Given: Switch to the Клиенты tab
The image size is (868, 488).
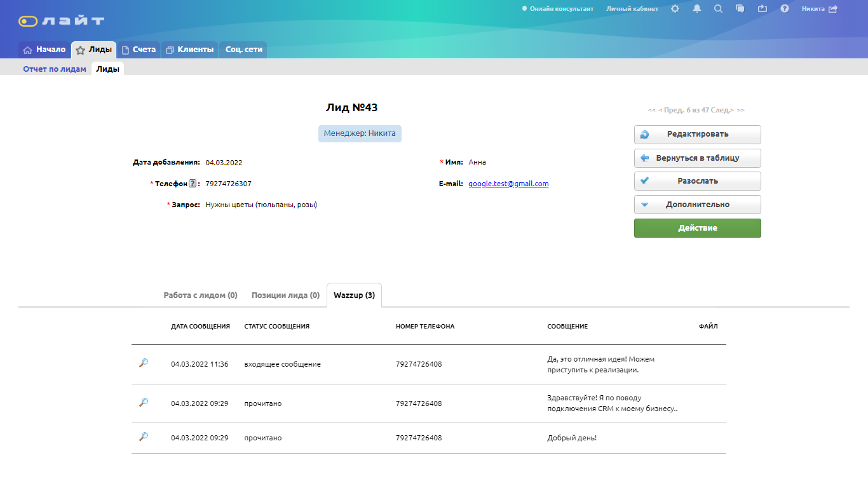Looking at the screenshot, I should pyautogui.click(x=190, y=50).
